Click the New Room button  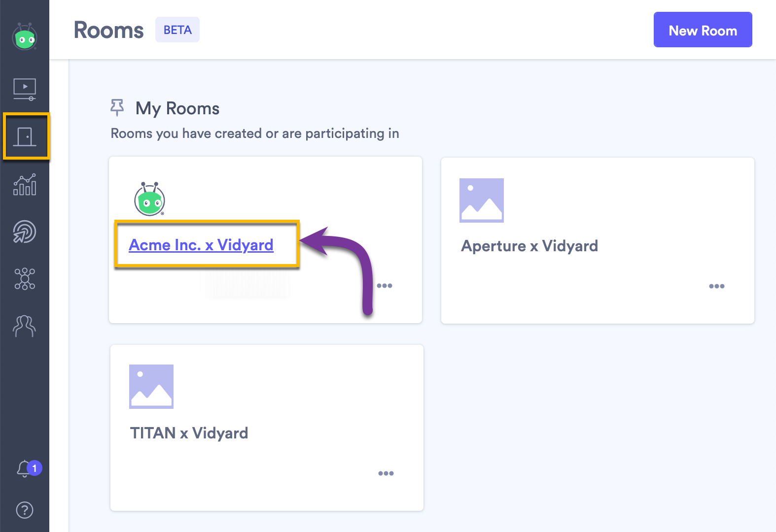click(x=703, y=30)
